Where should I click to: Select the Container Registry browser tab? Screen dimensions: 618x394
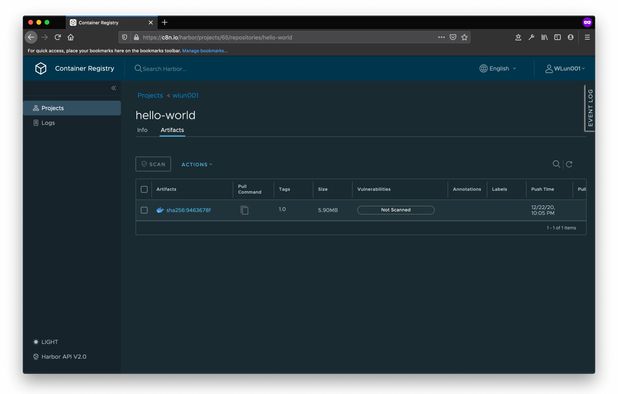coord(112,22)
